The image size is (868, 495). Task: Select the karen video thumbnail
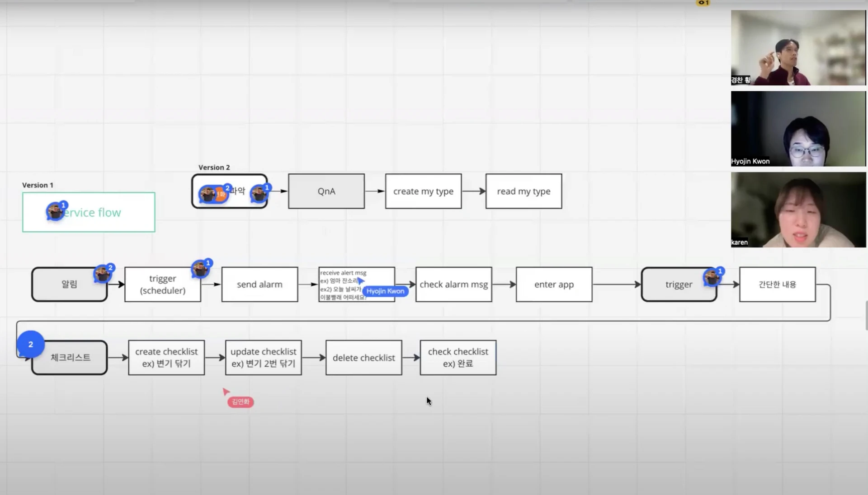(x=798, y=210)
